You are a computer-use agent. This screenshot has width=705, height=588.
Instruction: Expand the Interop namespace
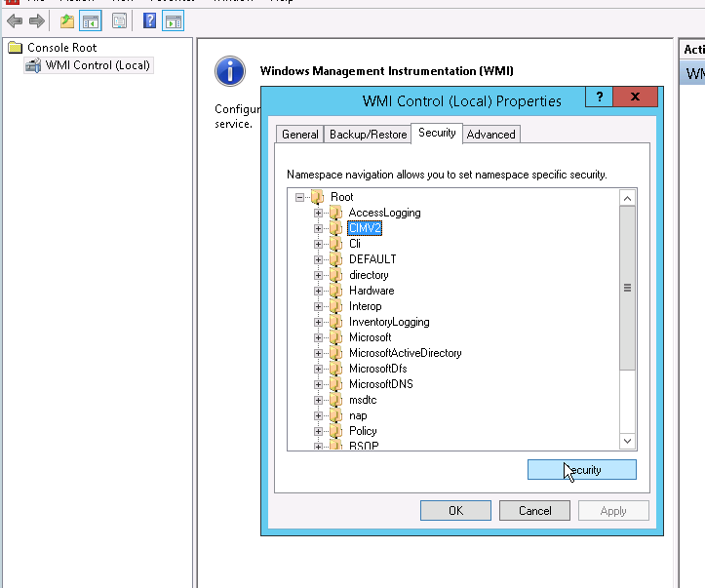coord(318,306)
